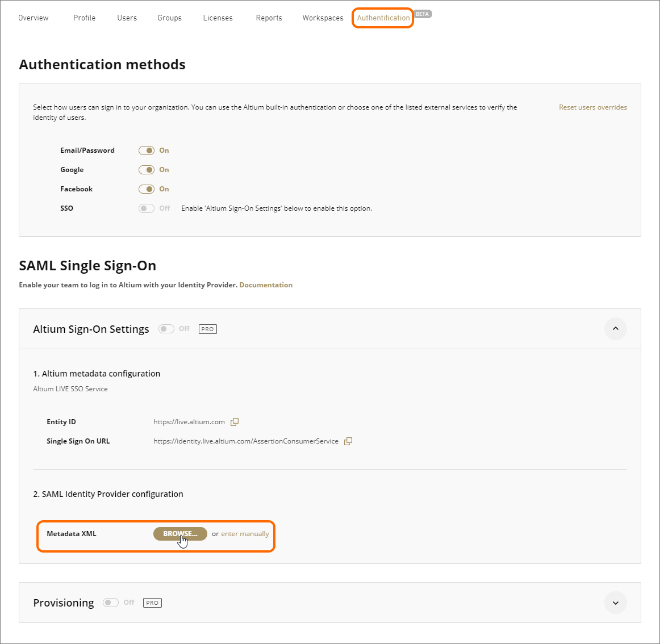Copy the Entity ID URL
The height and width of the screenshot is (644, 660).
pyautogui.click(x=235, y=422)
